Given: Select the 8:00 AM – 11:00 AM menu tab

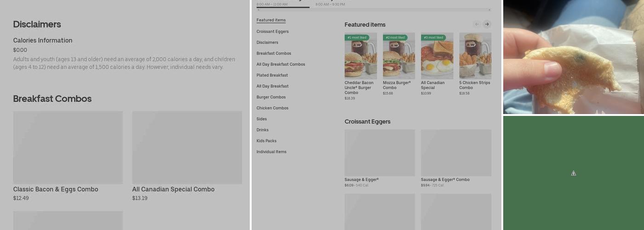Looking at the screenshot, I should 272,4.
